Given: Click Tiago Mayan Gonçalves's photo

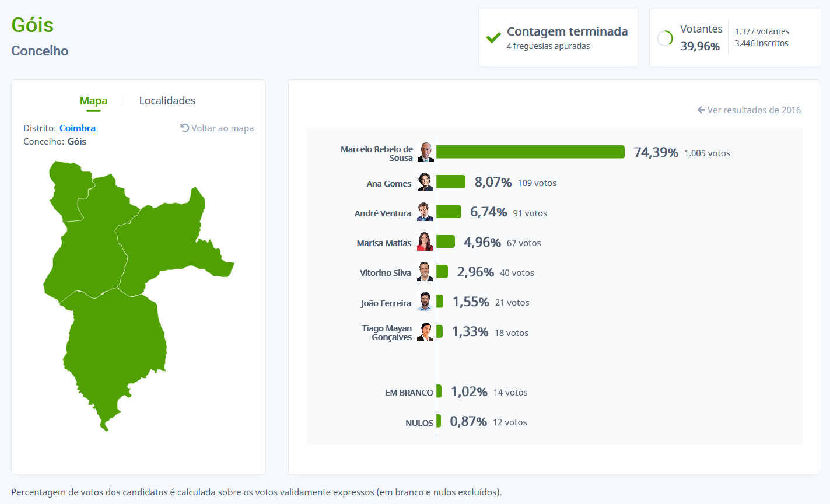Looking at the screenshot, I should (x=426, y=332).
